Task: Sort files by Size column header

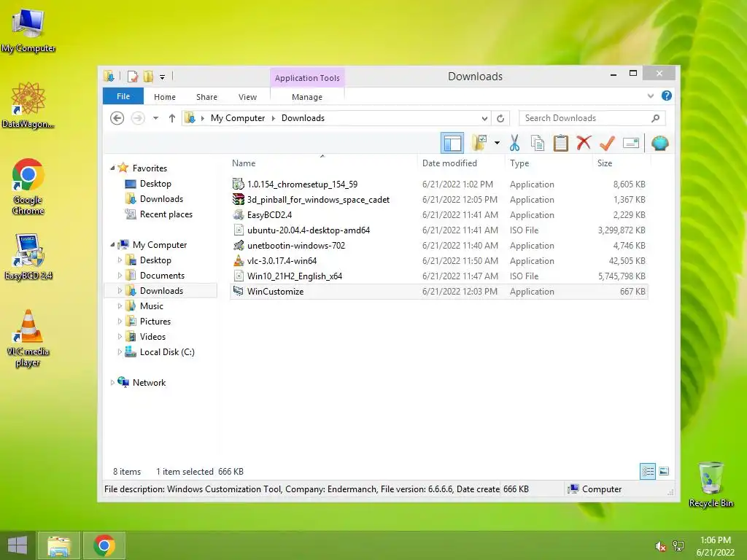Action: [605, 163]
